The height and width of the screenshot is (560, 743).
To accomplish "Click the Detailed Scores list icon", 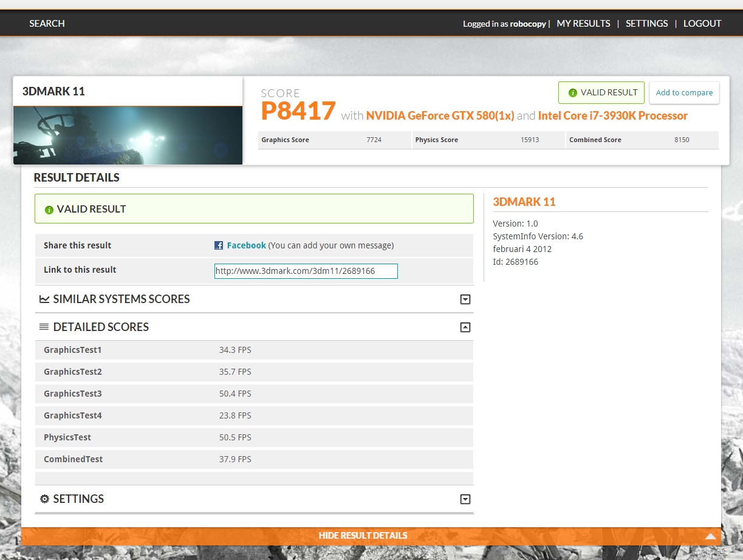I will pyautogui.click(x=44, y=327).
